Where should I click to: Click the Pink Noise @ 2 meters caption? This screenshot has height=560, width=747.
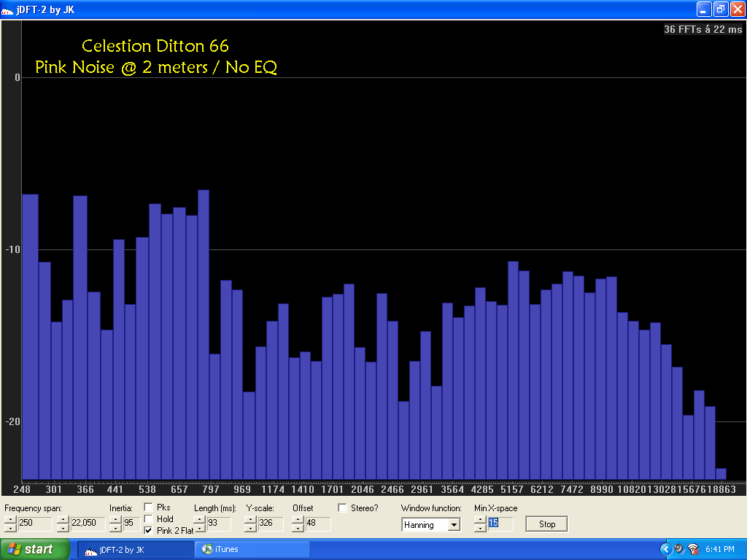click(156, 67)
